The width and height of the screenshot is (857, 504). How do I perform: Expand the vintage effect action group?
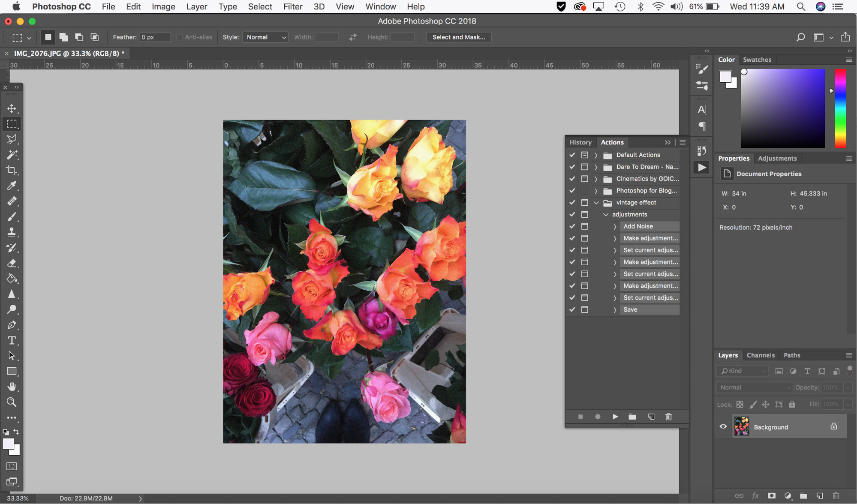(595, 202)
